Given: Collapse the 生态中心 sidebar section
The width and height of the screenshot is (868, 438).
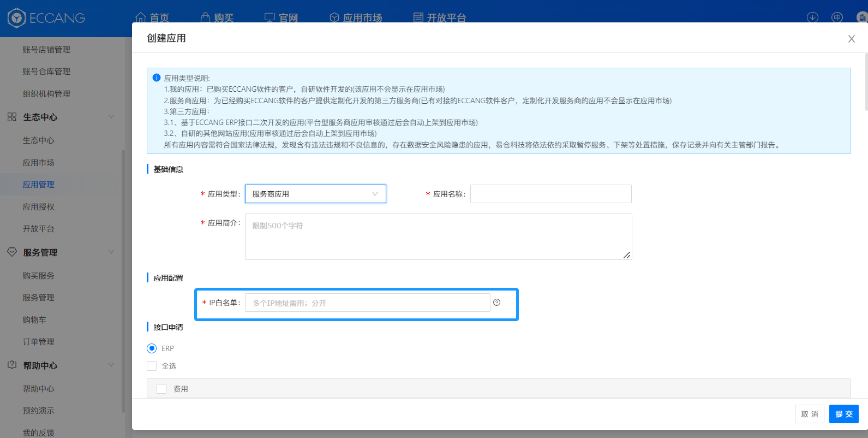Looking at the screenshot, I should pyautogui.click(x=112, y=117).
